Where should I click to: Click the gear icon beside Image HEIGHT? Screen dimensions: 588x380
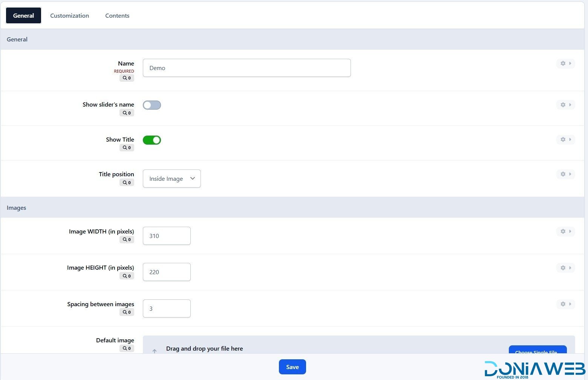pyautogui.click(x=565, y=268)
